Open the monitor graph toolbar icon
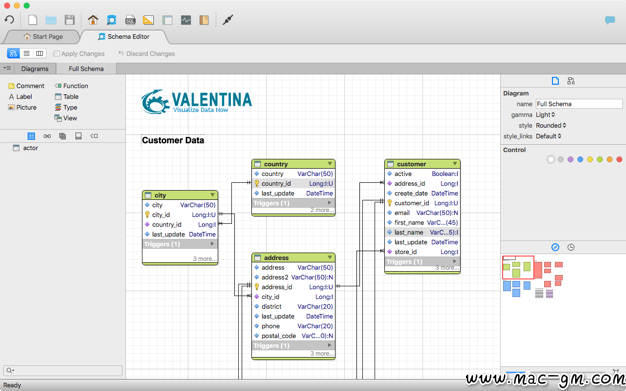The image size is (626, 391). coord(186,20)
